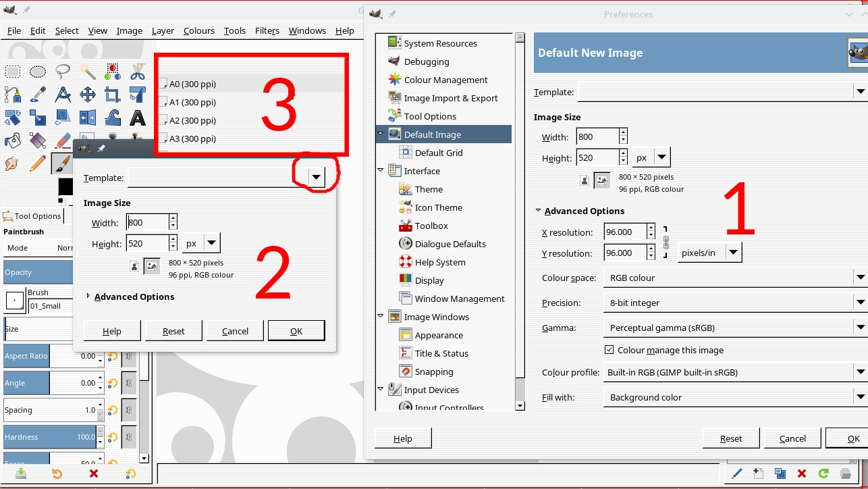The width and height of the screenshot is (868, 489).
Task: Select the Measure compass tool
Action: [63, 95]
